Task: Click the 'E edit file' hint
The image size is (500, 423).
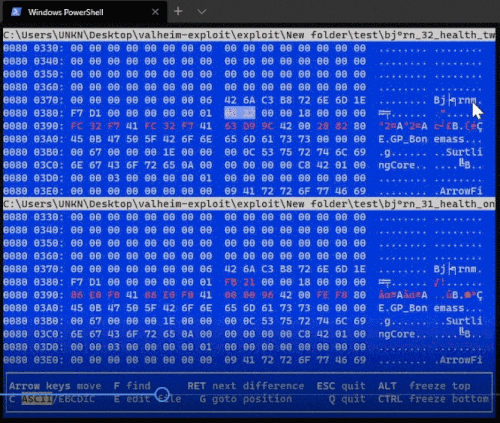Action: [148, 399]
